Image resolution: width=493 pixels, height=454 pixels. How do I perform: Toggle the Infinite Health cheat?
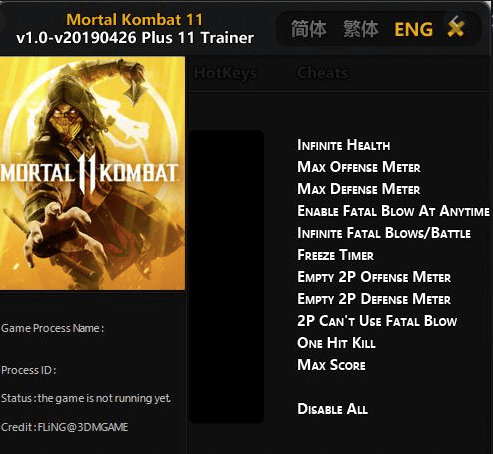(x=343, y=145)
